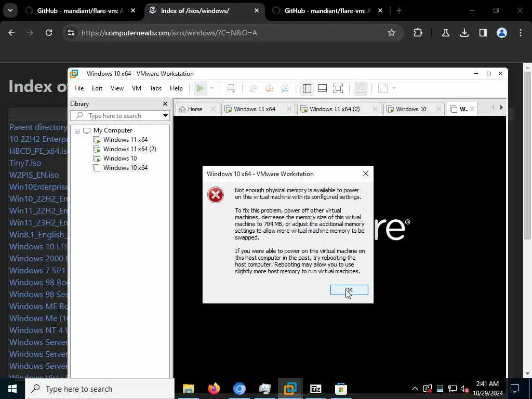Screen dimensions: 532x399
Task: Open the power options dropdown arrow
Action: (x=211, y=88)
